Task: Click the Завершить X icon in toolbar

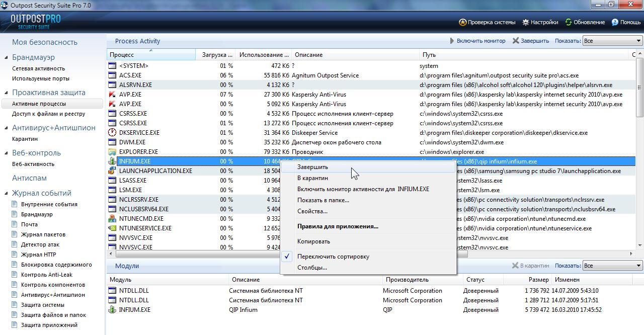Action: coord(516,41)
